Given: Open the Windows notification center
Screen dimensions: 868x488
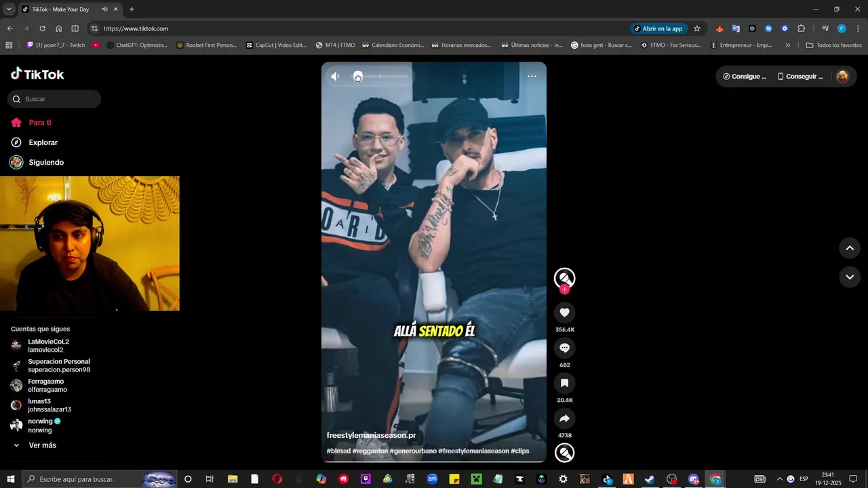Looking at the screenshot, I should point(853,479).
